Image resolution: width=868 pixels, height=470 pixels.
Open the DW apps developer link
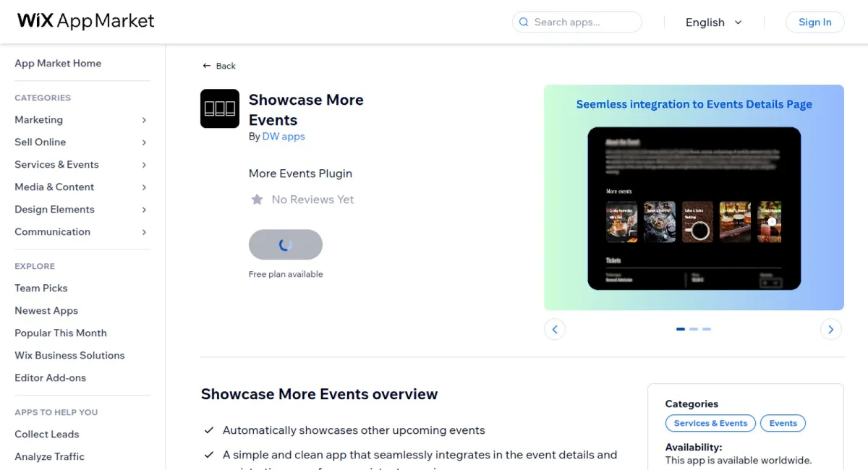[284, 137]
